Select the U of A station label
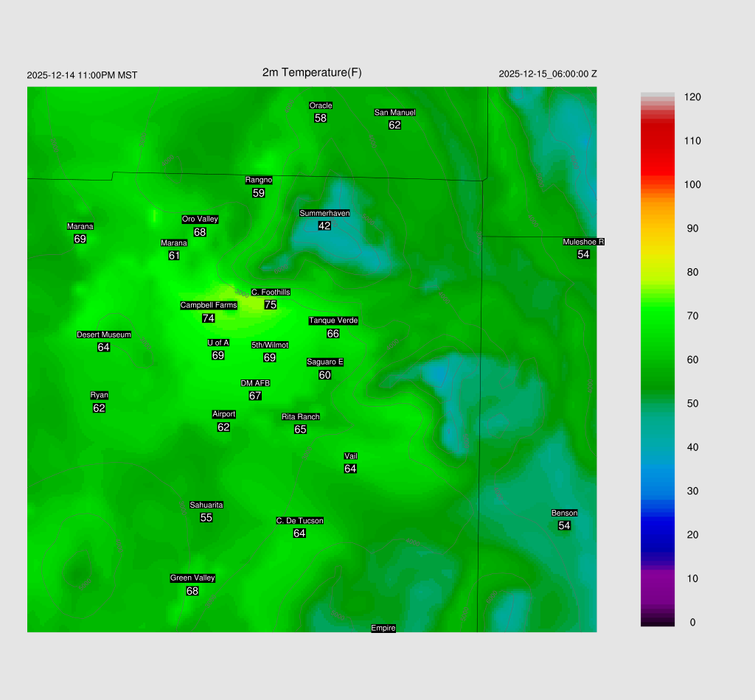Screen dimensions: 755x700 218,343
